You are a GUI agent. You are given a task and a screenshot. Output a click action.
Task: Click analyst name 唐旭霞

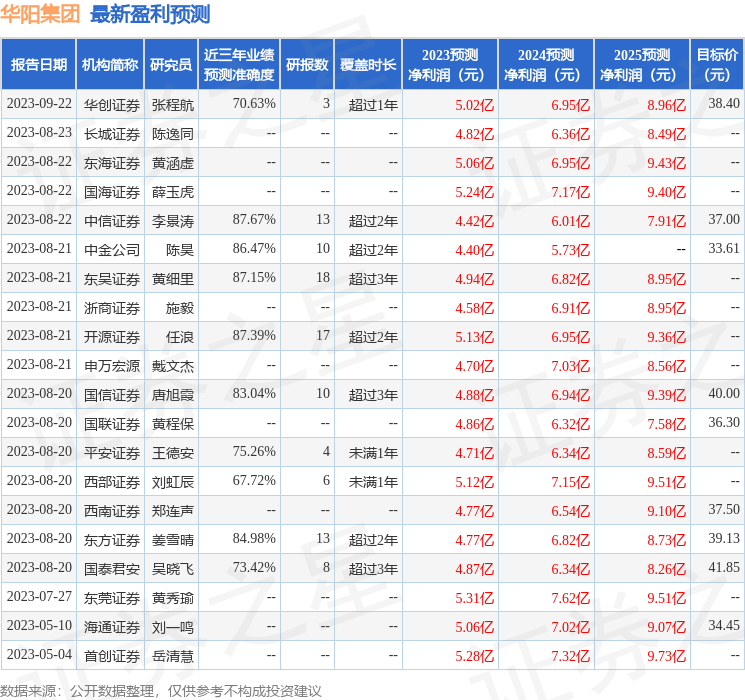tap(173, 395)
